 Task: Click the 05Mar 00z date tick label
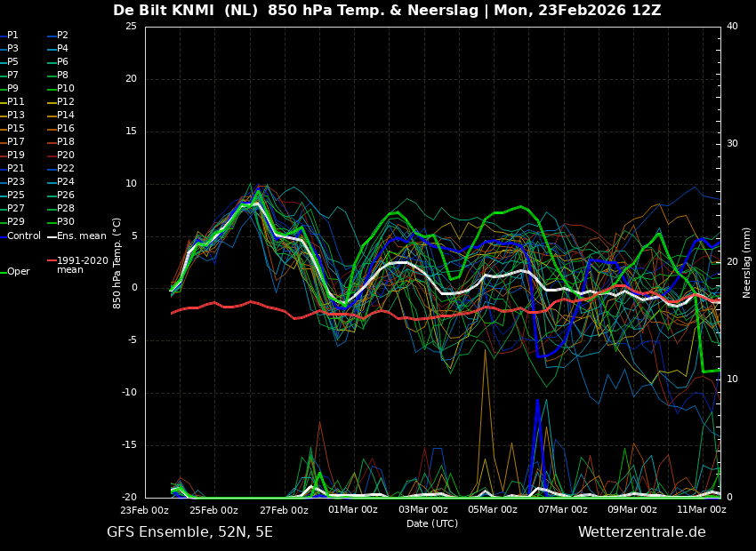[492, 510]
